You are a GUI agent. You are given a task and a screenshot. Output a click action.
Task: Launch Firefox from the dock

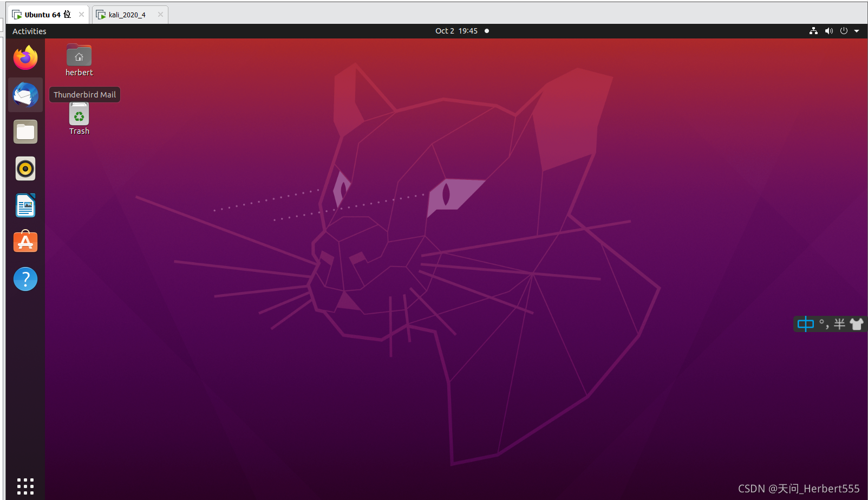25,58
